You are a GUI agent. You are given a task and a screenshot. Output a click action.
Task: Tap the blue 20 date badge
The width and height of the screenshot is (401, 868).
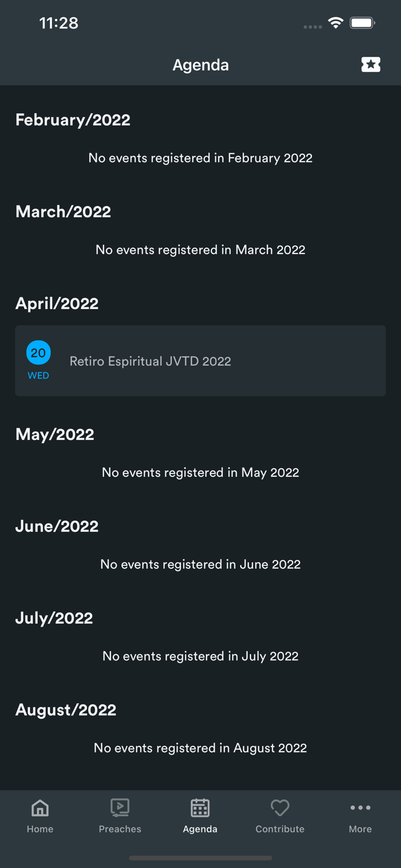(38, 352)
